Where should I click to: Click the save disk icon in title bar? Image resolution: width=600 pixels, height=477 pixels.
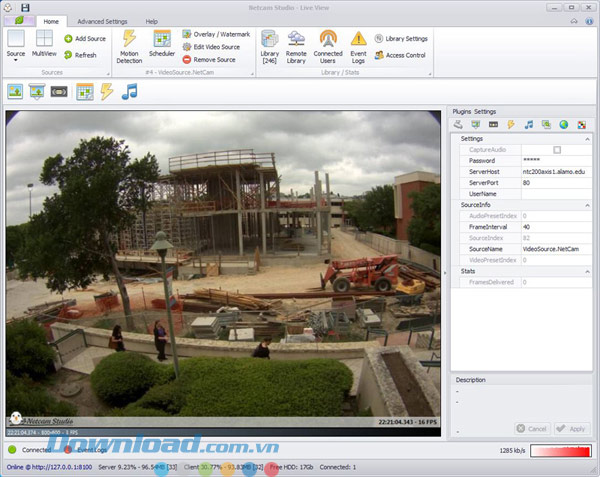25,7
